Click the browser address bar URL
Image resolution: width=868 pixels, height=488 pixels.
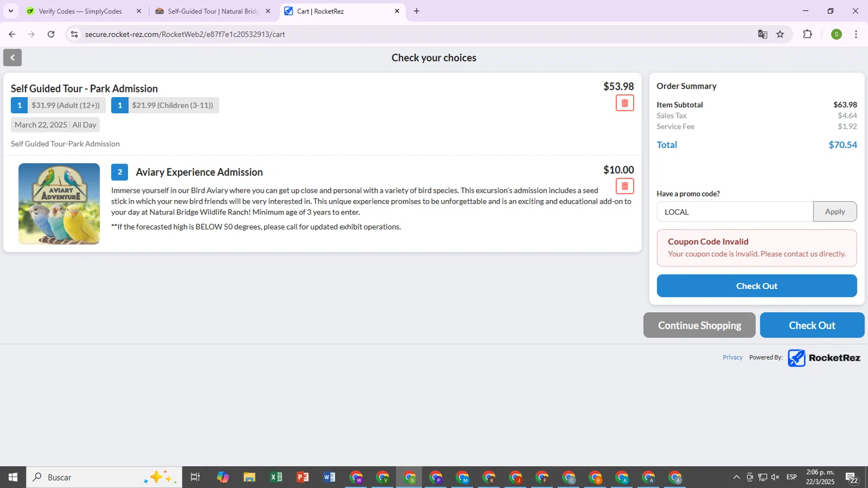pos(185,34)
